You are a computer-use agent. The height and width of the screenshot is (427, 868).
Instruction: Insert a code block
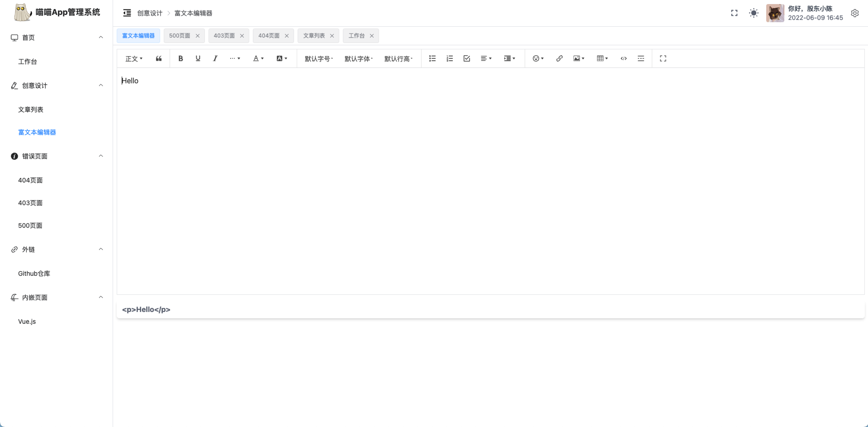coord(624,58)
